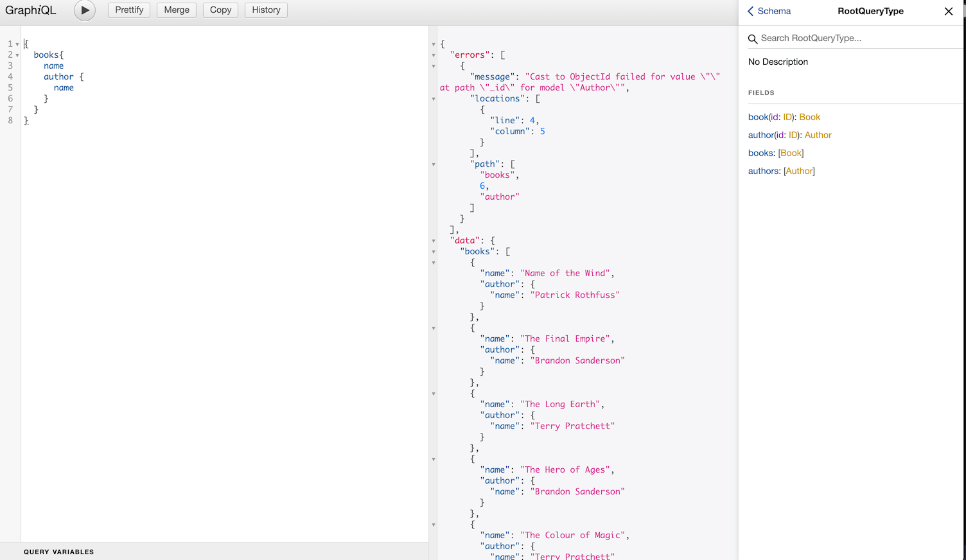This screenshot has height=560, width=966.
Task: Collapse The Final Empire book entry
Action: point(434,328)
